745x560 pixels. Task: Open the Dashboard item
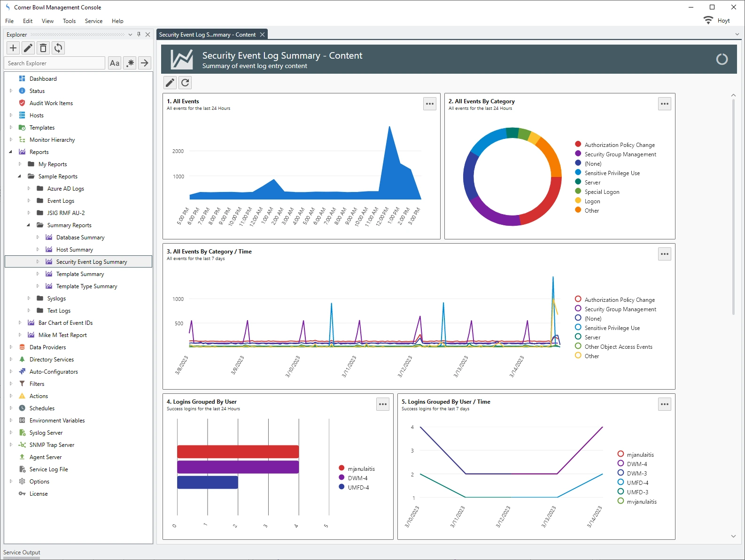click(x=43, y=79)
